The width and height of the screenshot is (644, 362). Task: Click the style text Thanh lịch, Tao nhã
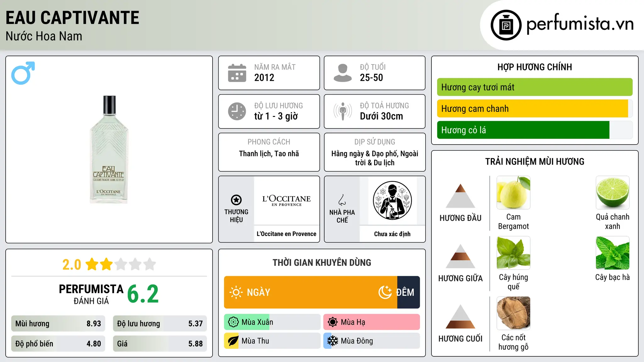tap(269, 154)
